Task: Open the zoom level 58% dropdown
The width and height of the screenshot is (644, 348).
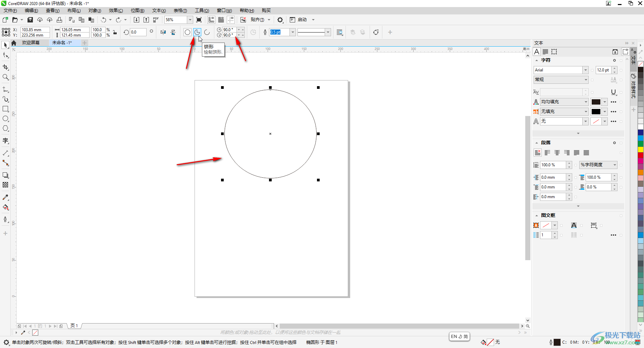Action: tap(190, 20)
